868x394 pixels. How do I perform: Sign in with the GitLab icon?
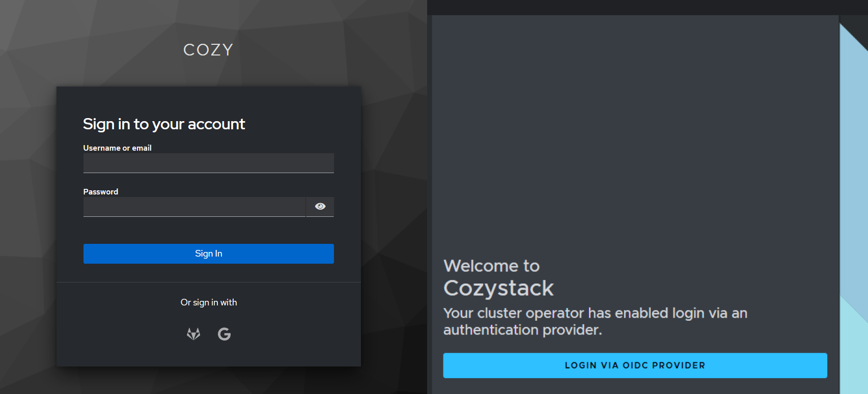(193, 334)
